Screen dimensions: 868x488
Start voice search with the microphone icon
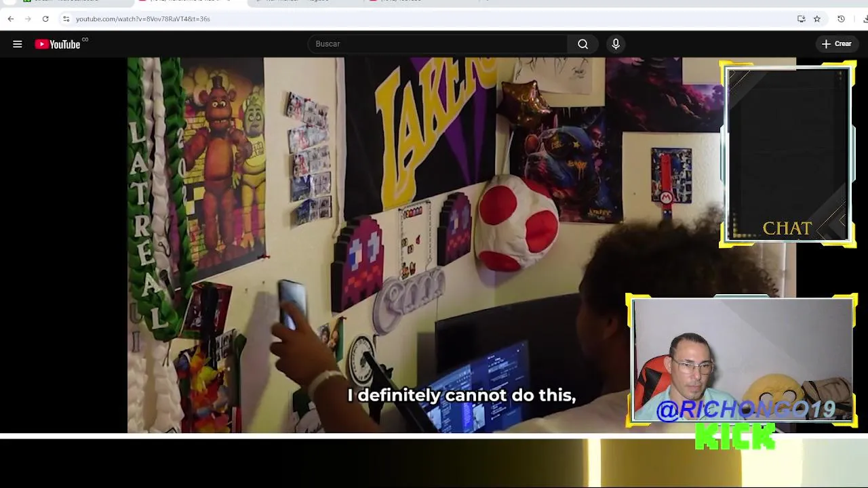point(616,44)
